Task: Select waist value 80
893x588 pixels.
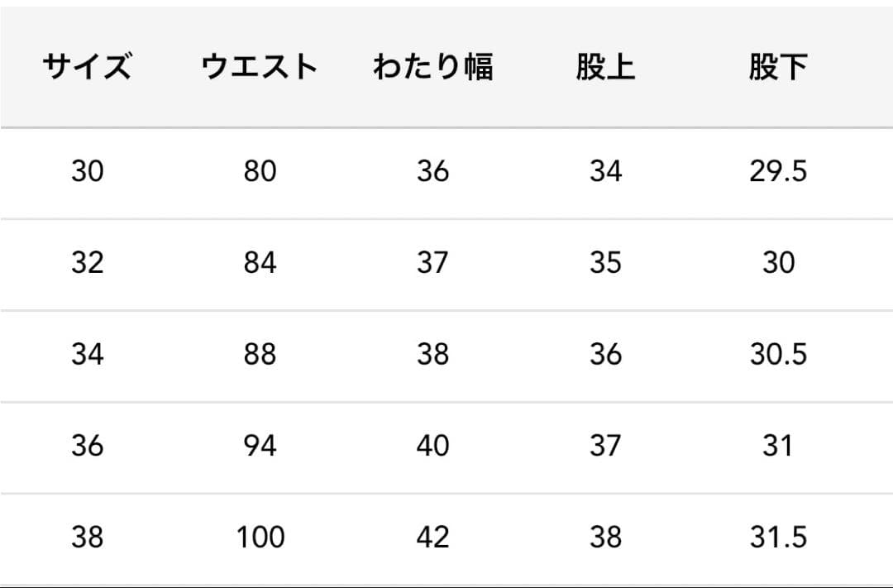Action: (x=260, y=172)
